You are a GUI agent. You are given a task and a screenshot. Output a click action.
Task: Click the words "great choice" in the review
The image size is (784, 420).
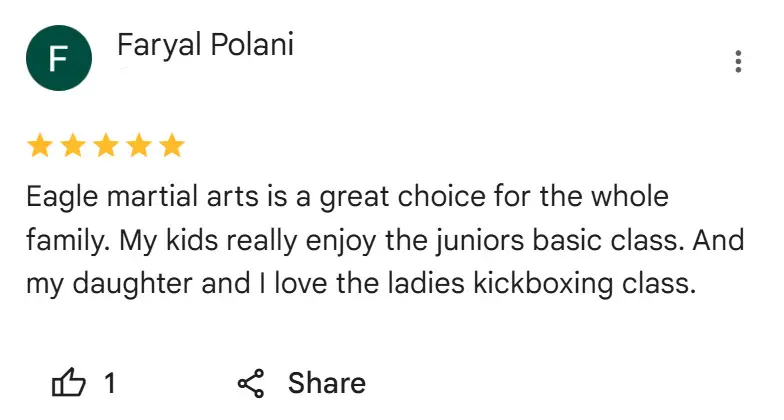(402, 196)
